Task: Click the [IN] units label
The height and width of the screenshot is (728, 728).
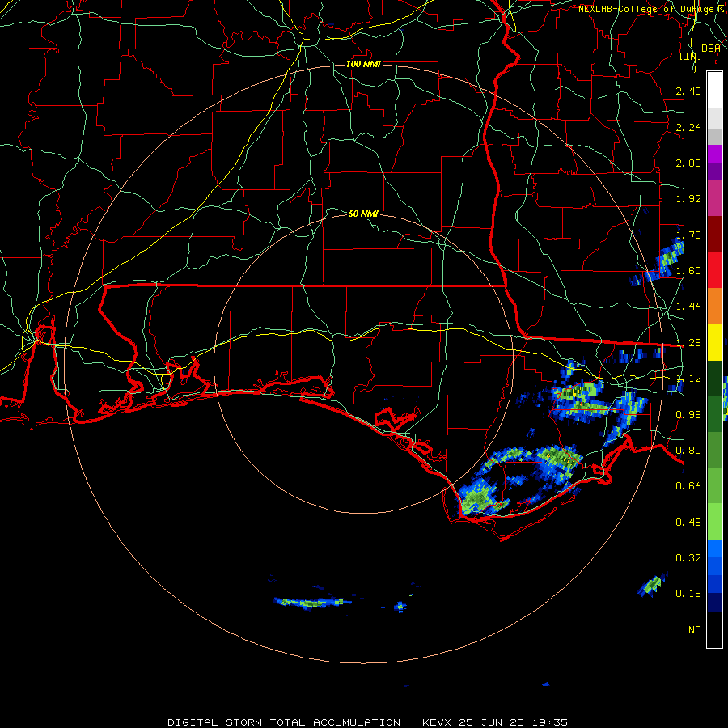Action: tap(691, 56)
